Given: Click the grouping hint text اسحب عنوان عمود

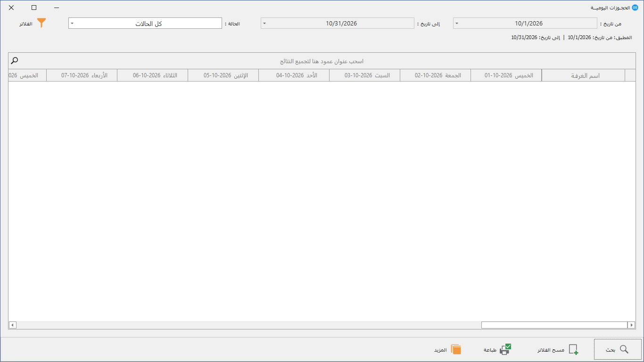Looking at the screenshot, I should [x=322, y=61].
